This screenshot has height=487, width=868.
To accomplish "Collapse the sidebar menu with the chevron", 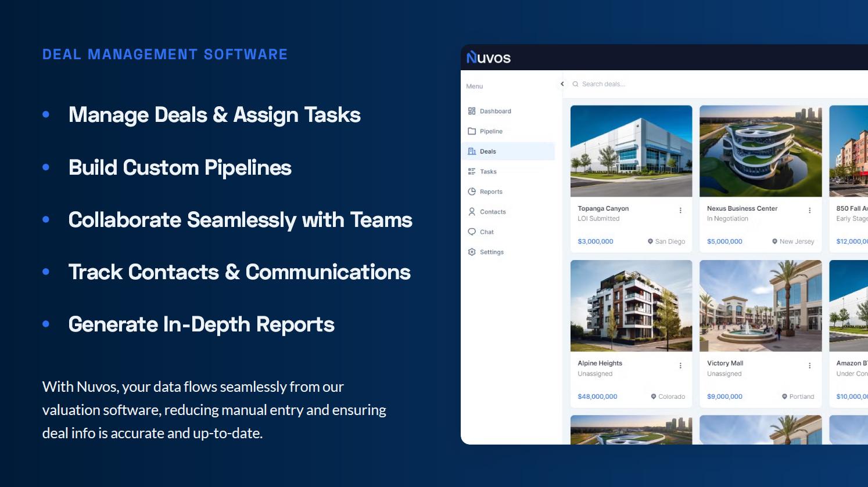I will point(562,84).
